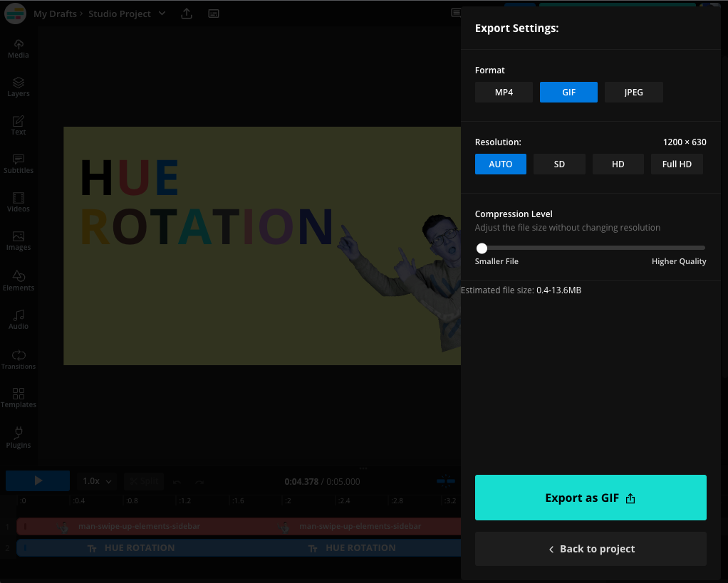Open the Audio panel

18,320
